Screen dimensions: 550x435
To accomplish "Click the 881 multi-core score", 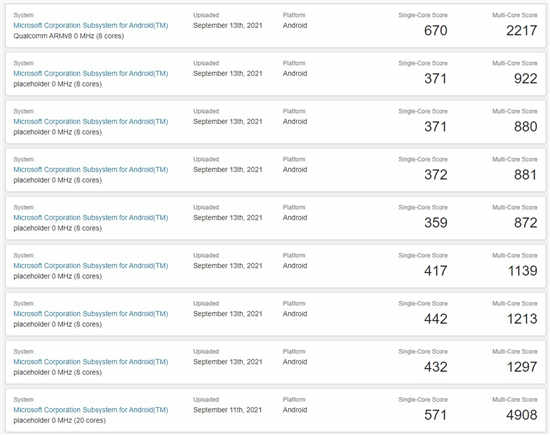I will pos(525,175).
